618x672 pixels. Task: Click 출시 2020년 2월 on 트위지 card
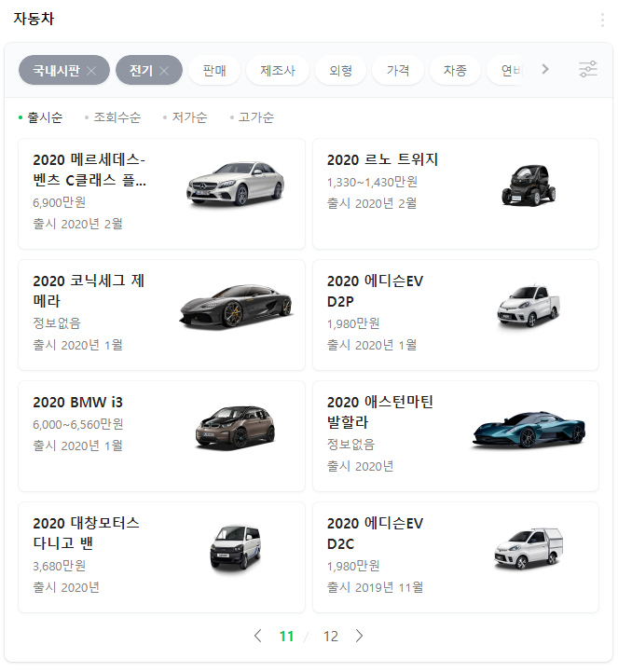point(372,203)
